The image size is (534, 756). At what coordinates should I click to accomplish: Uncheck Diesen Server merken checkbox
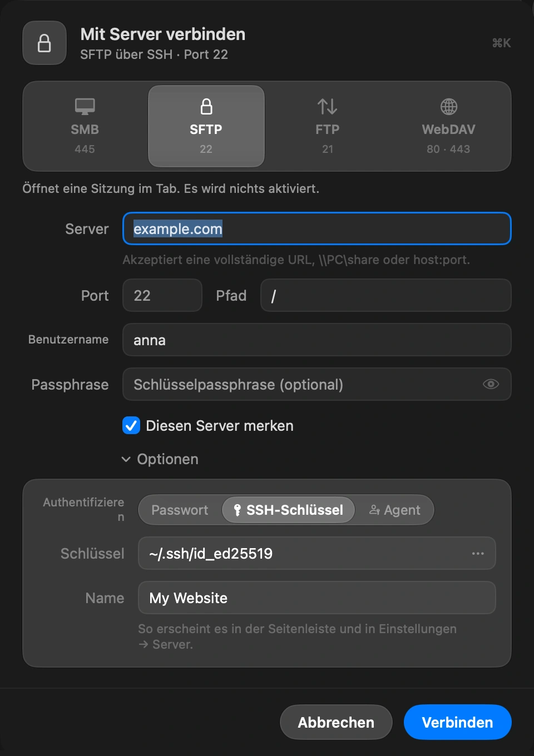tap(131, 426)
